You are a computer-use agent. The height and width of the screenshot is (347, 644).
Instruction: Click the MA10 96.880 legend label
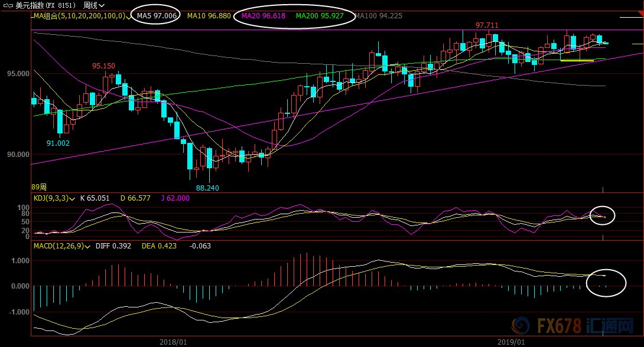[209, 16]
